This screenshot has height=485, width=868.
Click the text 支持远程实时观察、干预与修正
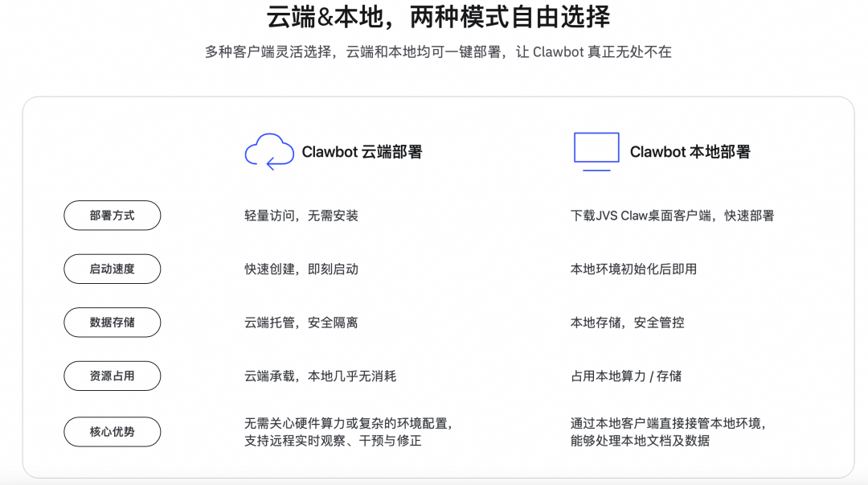[x=333, y=441]
